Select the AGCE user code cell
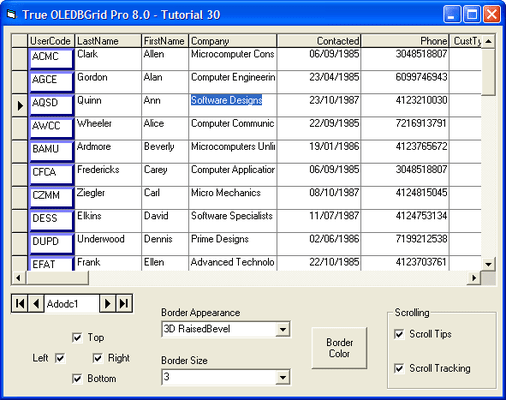 [51, 82]
